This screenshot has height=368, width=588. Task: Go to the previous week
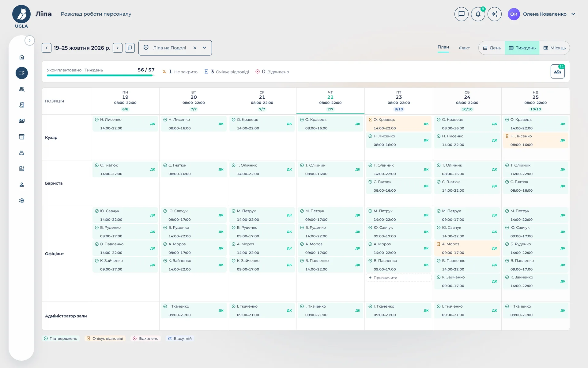click(47, 48)
